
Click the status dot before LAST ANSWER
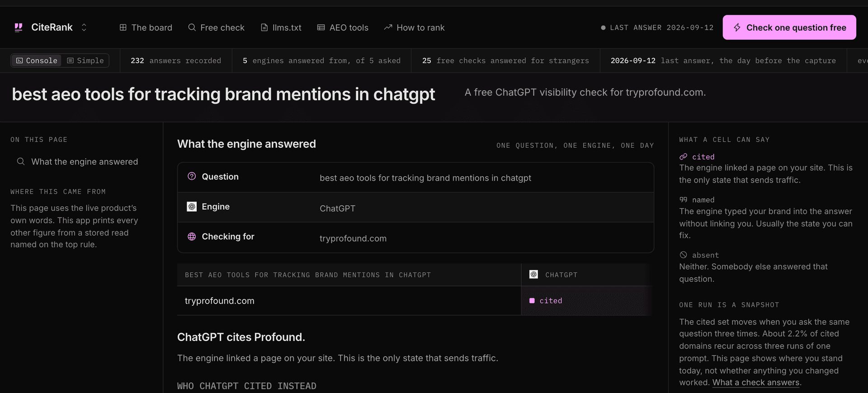(603, 28)
